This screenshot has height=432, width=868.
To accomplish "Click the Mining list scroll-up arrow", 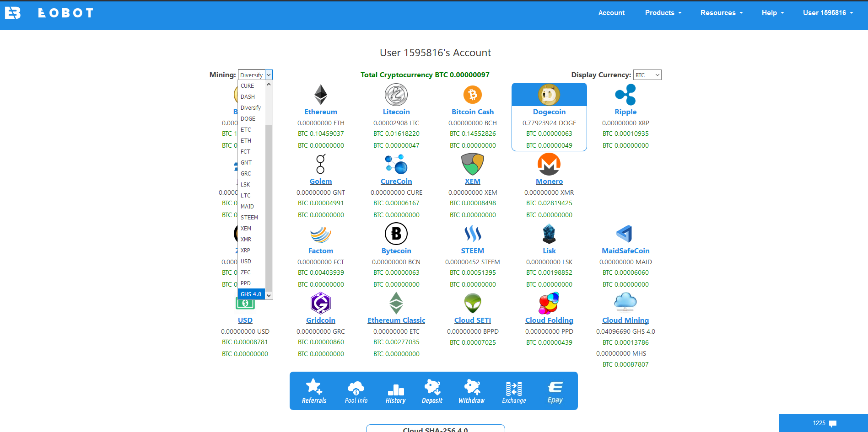I will [x=269, y=85].
